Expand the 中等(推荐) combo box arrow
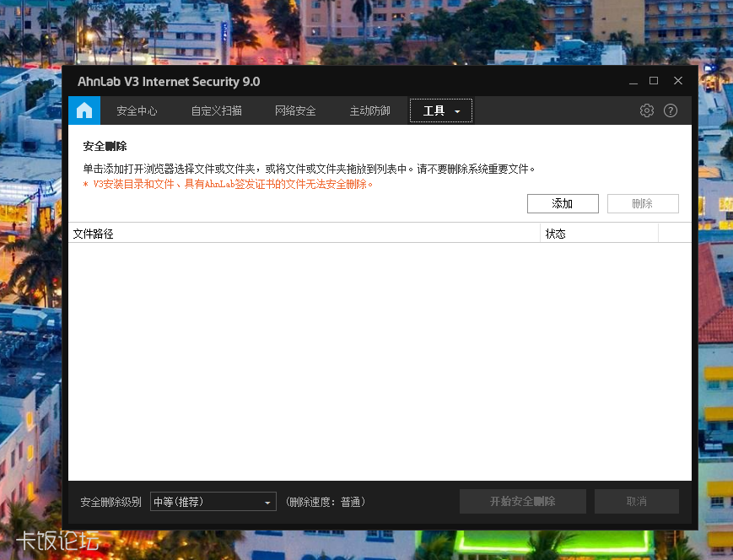 [x=268, y=501]
